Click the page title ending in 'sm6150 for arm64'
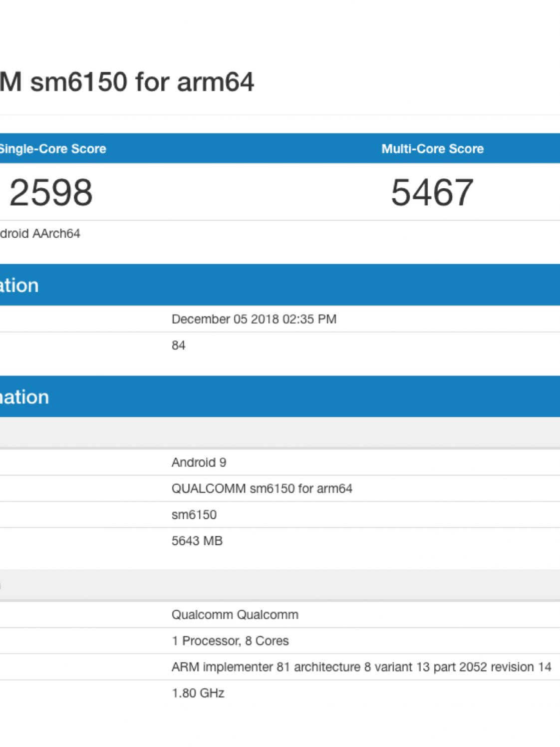560x747 pixels. click(127, 82)
